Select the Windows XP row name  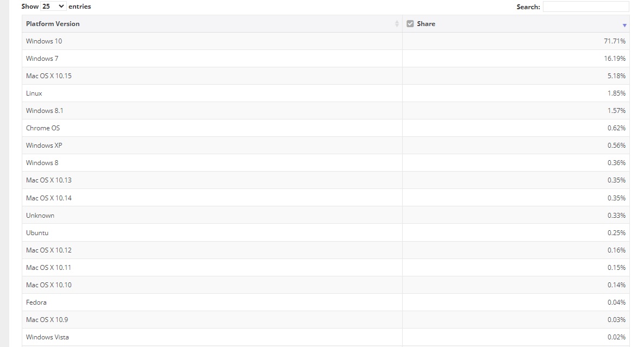(44, 146)
